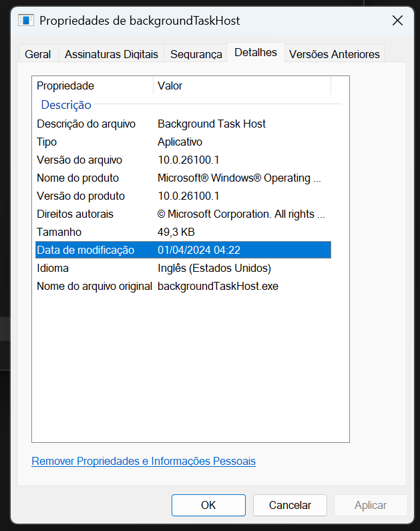Click Remover Propriedades e Informações Pessoais link

point(144,461)
